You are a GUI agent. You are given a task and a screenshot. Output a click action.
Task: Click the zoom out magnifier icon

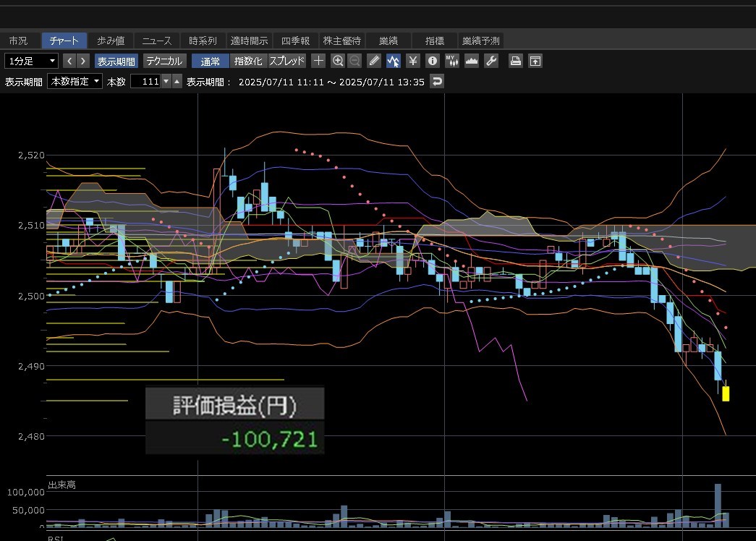(354, 61)
